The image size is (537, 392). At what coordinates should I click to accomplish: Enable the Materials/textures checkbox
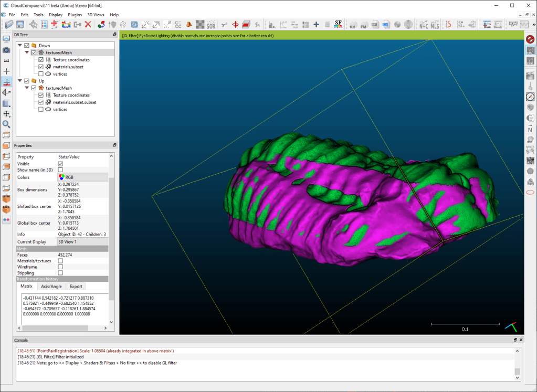coord(60,261)
